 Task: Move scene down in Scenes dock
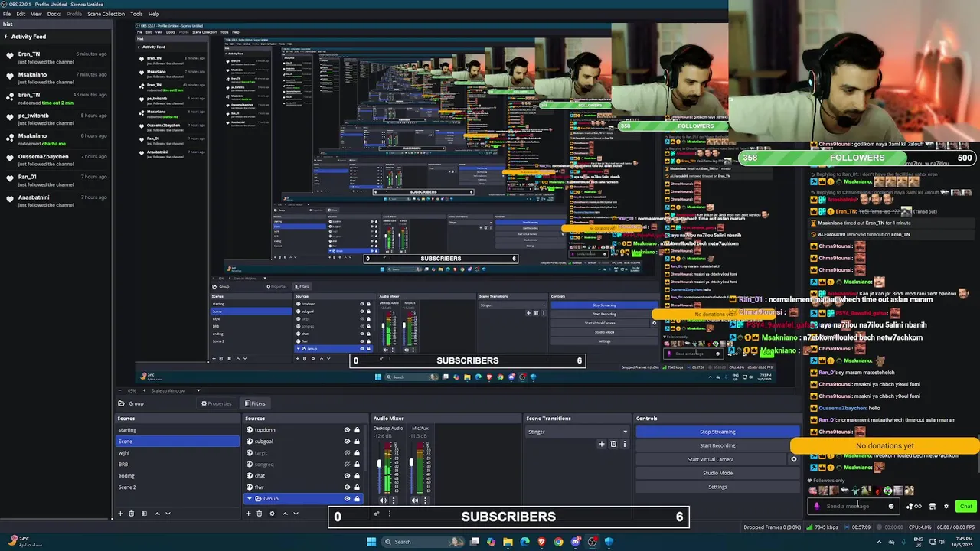(x=168, y=514)
